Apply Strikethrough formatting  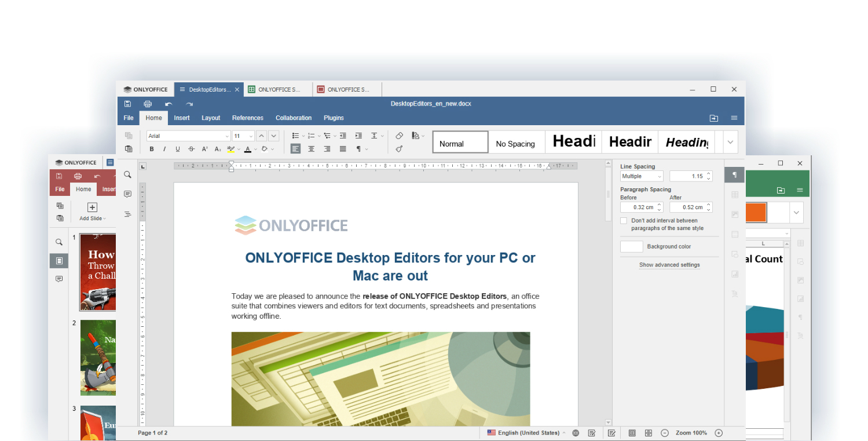pos(192,149)
